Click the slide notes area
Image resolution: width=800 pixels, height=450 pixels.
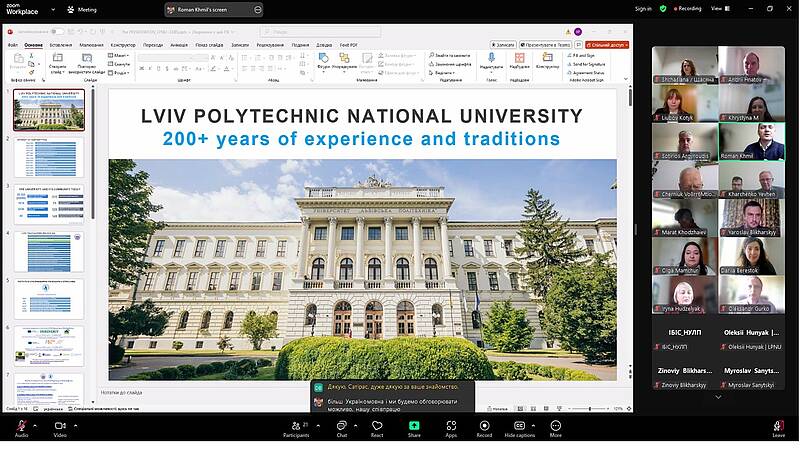click(362, 393)
